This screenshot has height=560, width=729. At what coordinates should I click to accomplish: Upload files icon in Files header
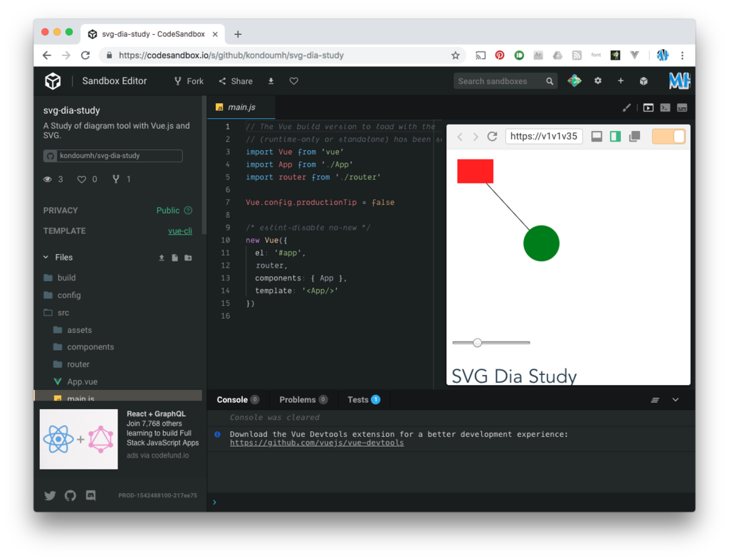coord(162,258)
